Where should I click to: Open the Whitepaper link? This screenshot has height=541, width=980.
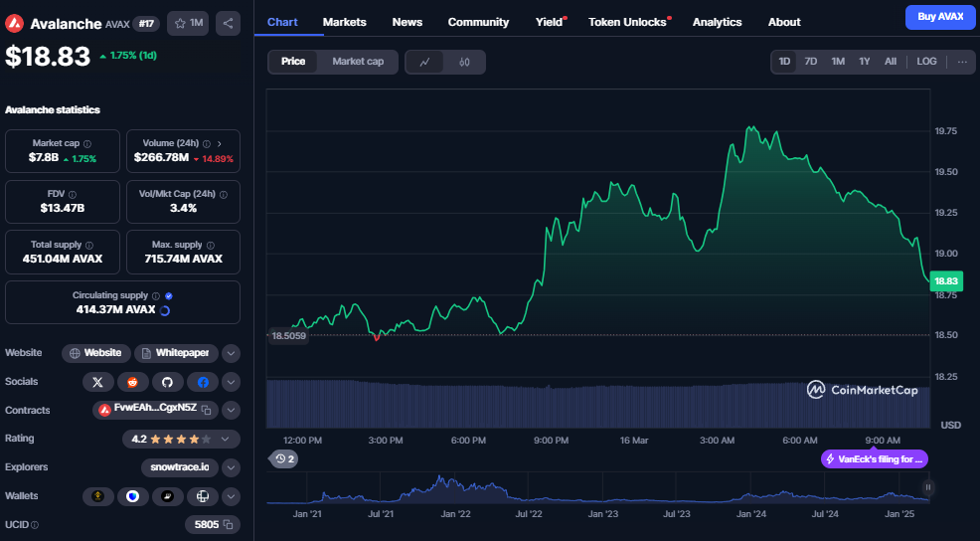[176, 353]
